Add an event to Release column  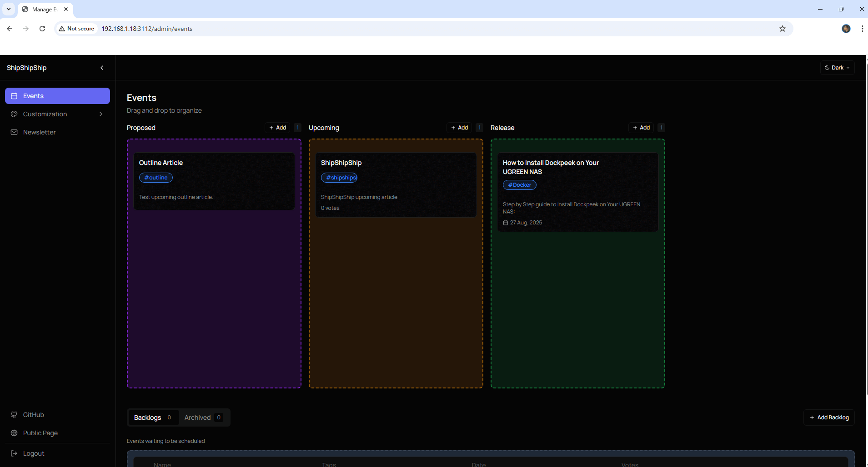tap(641, 128)
